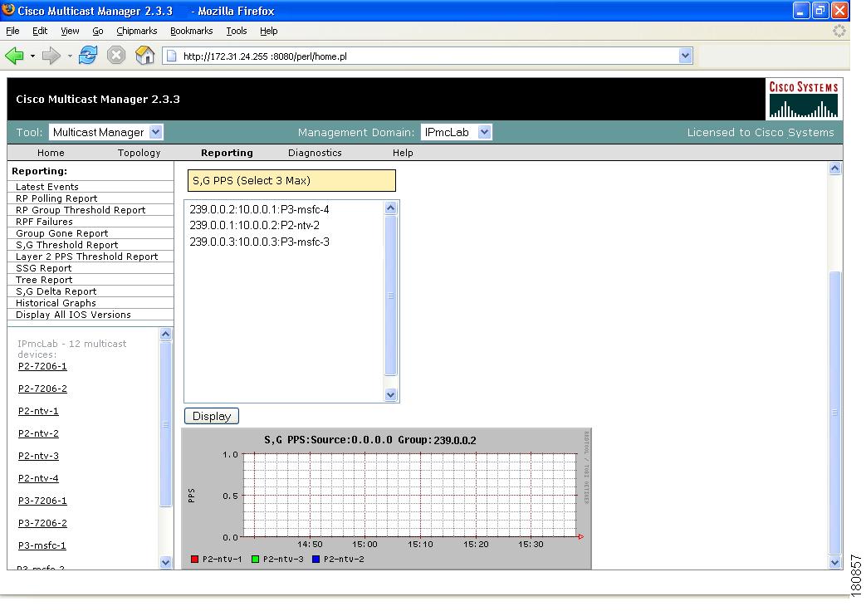Select the Reporting tab
The width and height of the screenshot is (866, 616).
pos(227,153)
